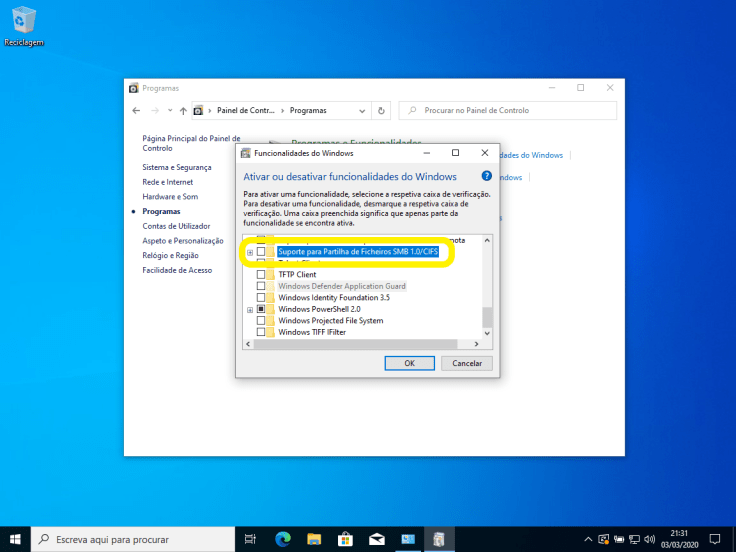Open the Mail app on taskbar
The image size is (736, 552).
(377, 540)
